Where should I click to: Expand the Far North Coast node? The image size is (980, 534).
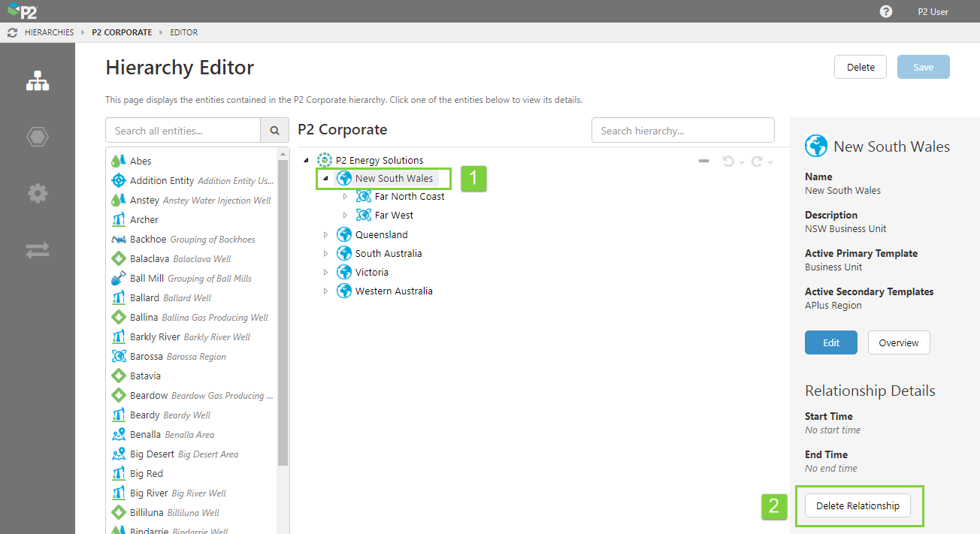click(345, 197)
